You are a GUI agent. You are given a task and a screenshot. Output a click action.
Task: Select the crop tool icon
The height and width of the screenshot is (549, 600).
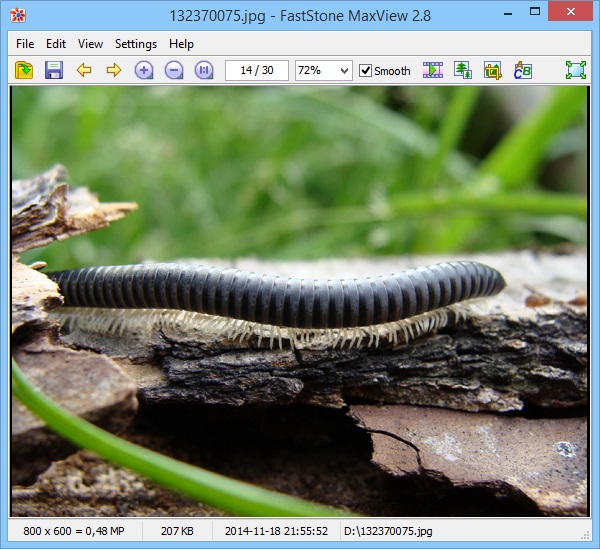492,70
